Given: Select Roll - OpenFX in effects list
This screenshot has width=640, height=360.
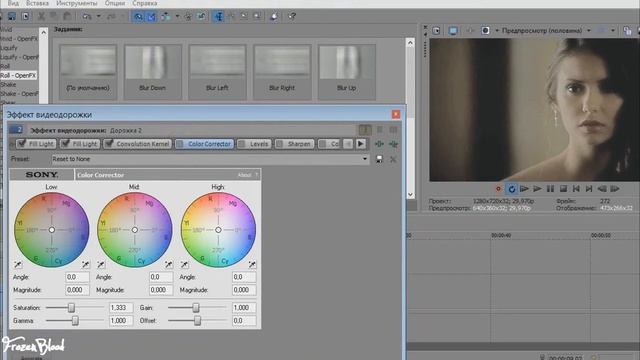Looking at the screenshot, I should pyautogui.click(x=18, y=76).
